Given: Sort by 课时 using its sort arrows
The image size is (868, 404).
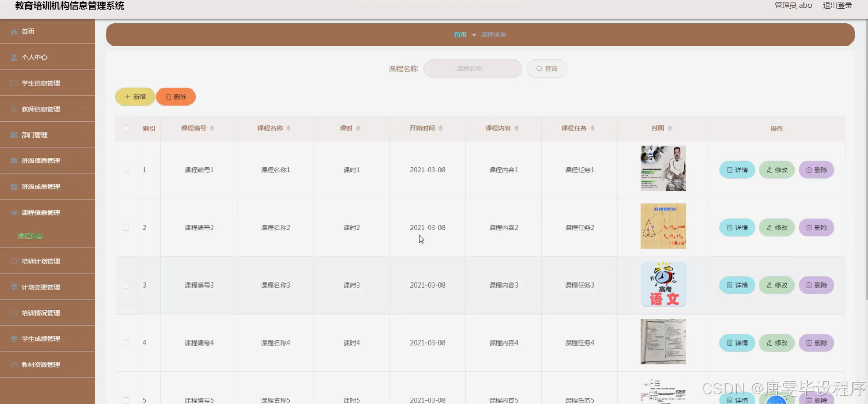Looking at the screenshot, I should pyautogui.click(x=358, y=128).
